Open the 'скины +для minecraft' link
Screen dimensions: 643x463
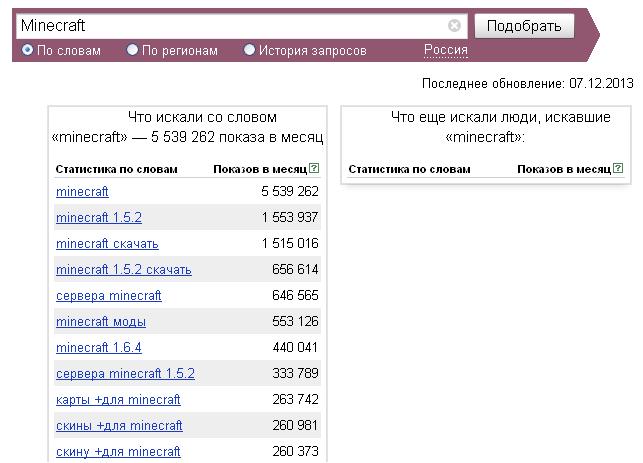point(119,426)
